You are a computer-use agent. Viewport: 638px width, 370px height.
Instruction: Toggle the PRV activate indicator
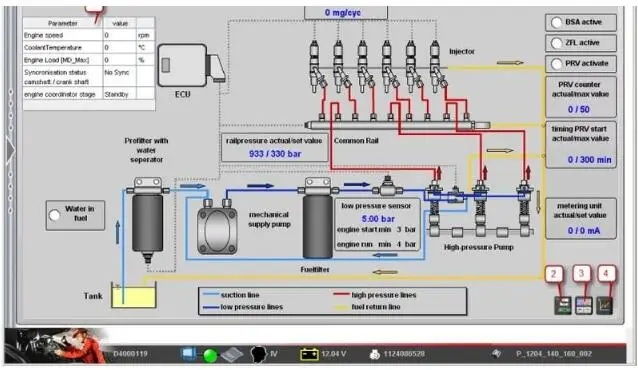point(556,64)
